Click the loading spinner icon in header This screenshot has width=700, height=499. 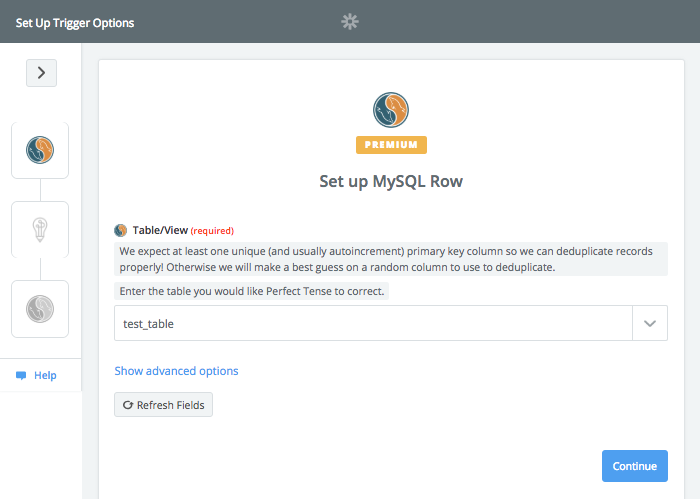350,21
